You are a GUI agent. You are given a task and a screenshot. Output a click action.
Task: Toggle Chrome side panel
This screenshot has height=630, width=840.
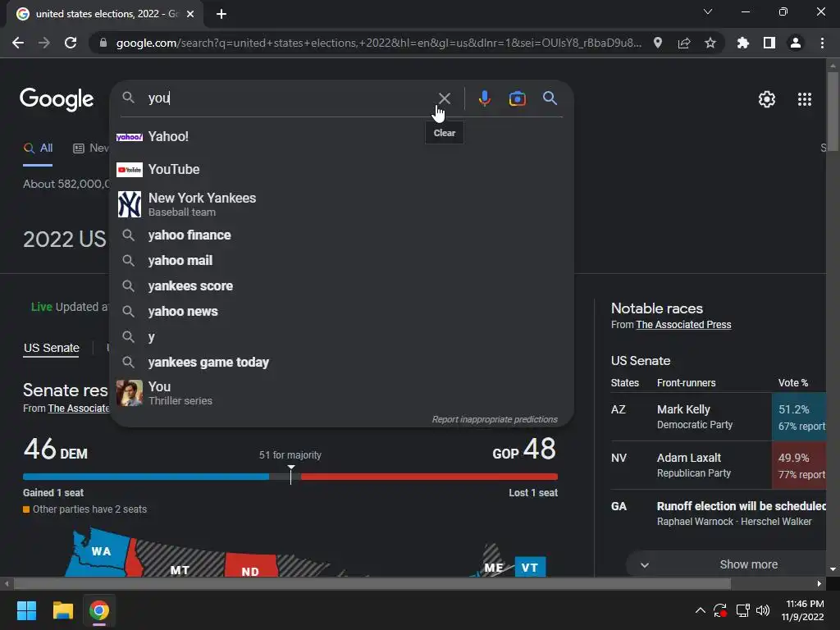click(769, 43)
